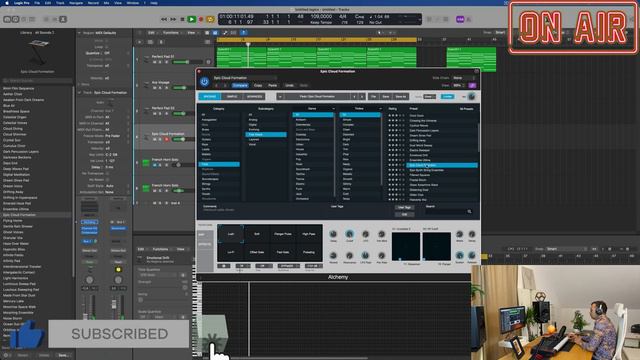Image resolution: width=640 pixels, height=360 pixels.
Task: Select Crossing the Universe preset
Action: tap(423, 120)
